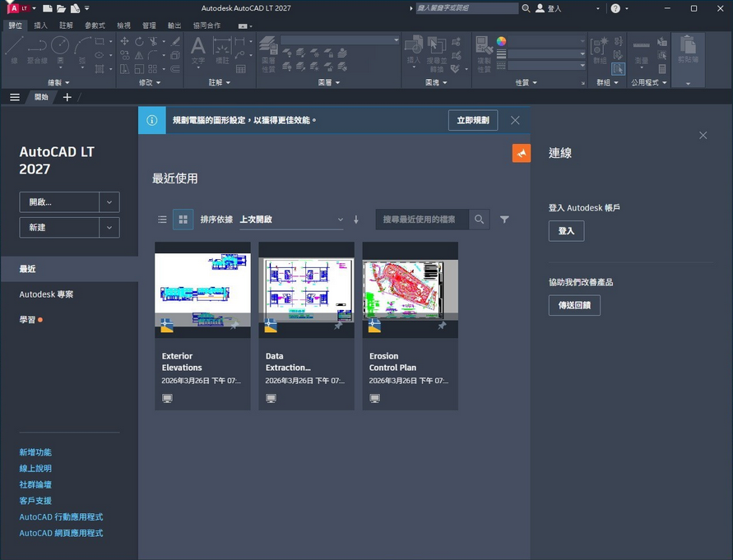Open the Clipboard (剪貼簿) panel
Image resolution: width=733 pixels, height=560 pixels.
[688, 59]
